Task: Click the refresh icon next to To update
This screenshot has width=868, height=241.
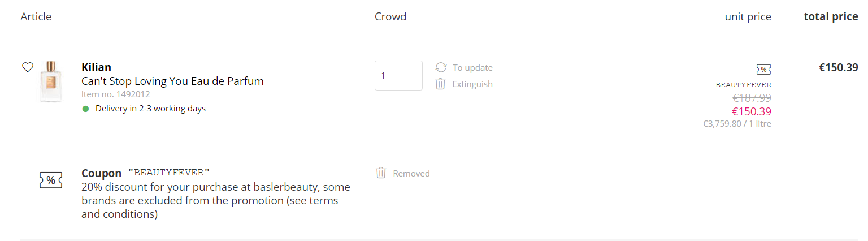Action: [441, 68]
